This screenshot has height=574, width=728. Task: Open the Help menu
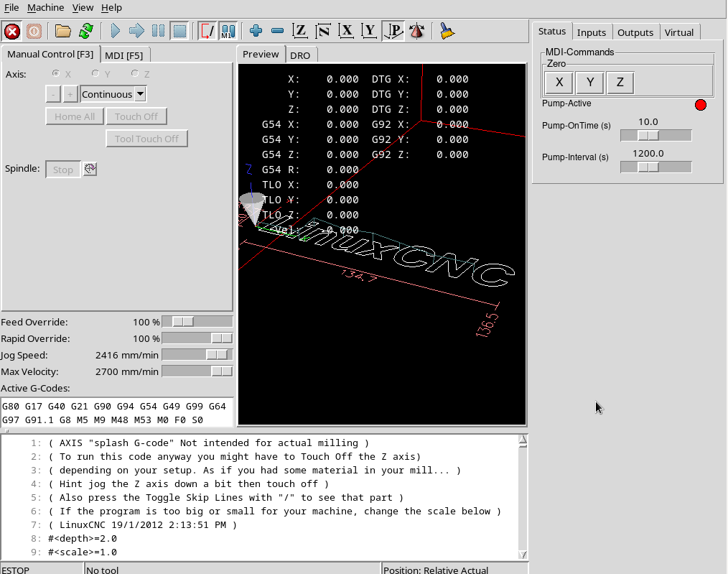111,7
